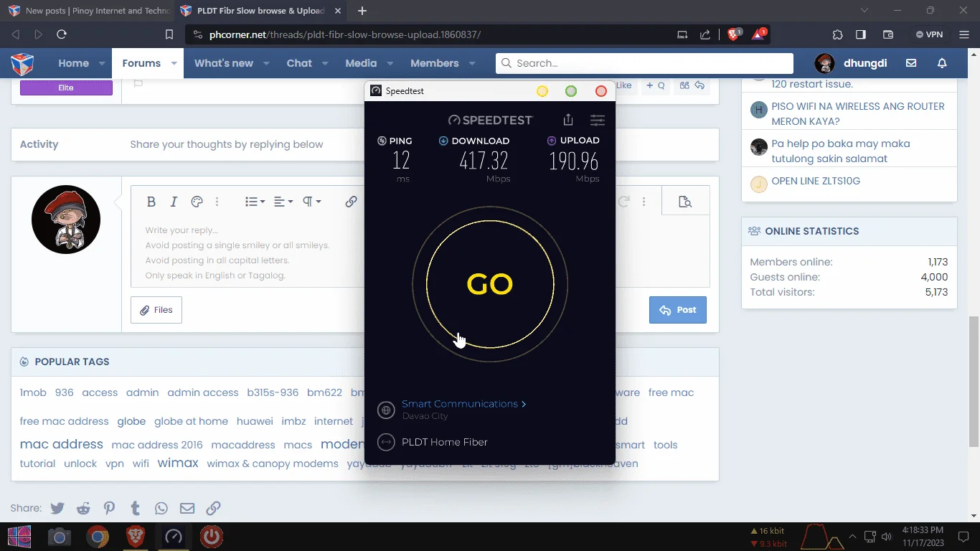Select Forums in navigation bar

141,63
